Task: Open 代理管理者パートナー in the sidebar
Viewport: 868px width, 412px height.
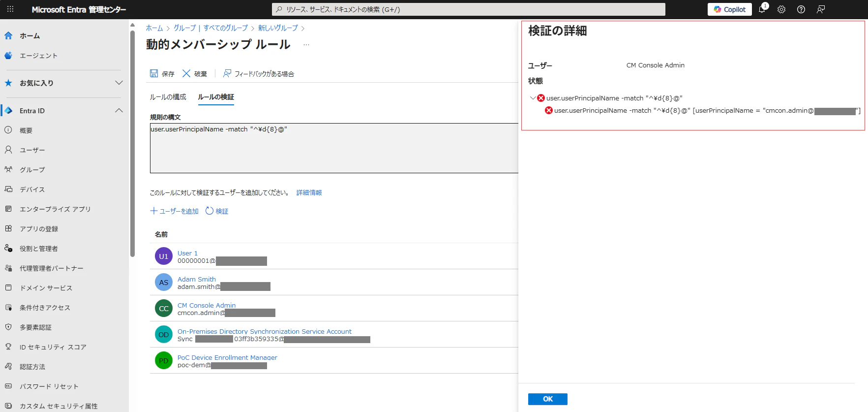Action: (x=52, y=268)
